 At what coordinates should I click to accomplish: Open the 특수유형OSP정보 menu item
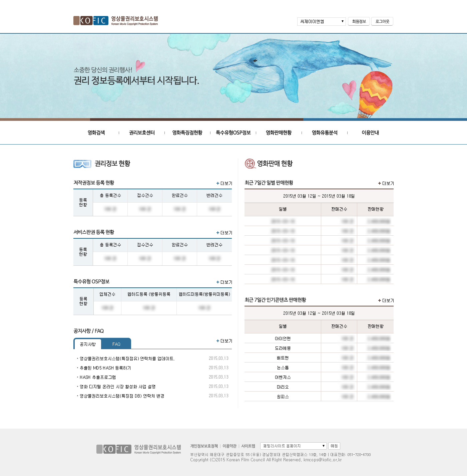[233, 133]
